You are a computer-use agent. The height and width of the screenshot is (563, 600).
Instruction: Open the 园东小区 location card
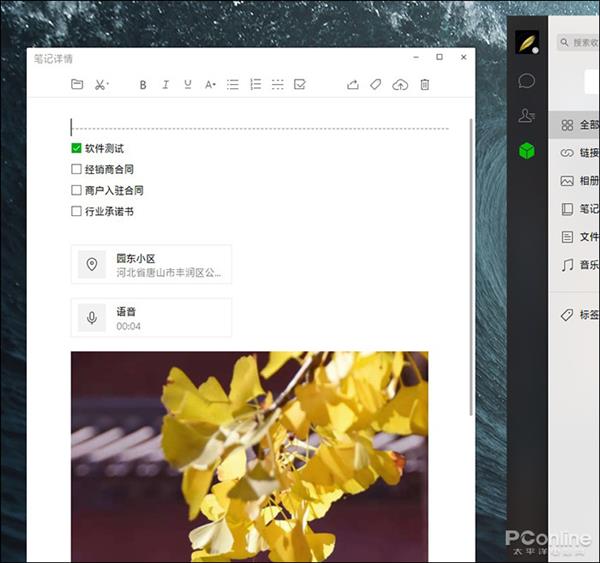[151, 264]
